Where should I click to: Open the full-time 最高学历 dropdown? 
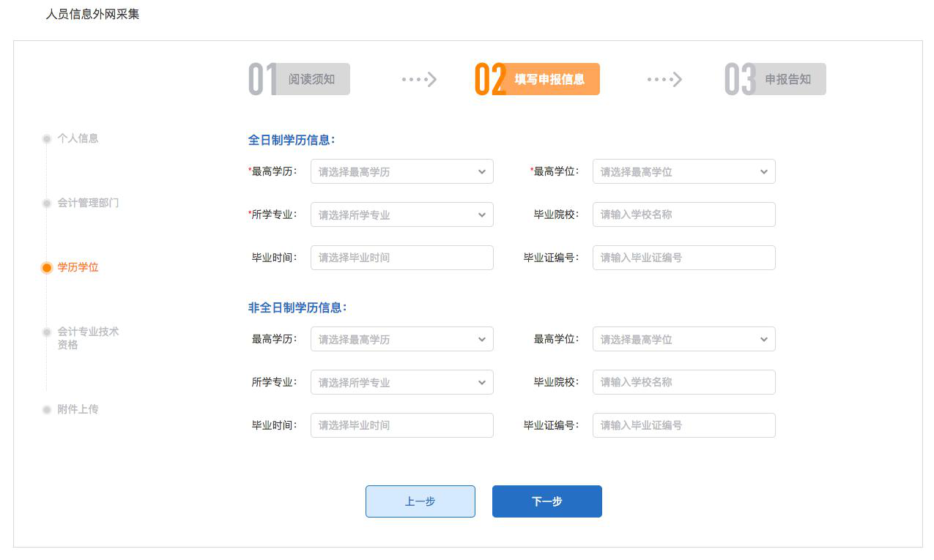click(x=401, y=171)
